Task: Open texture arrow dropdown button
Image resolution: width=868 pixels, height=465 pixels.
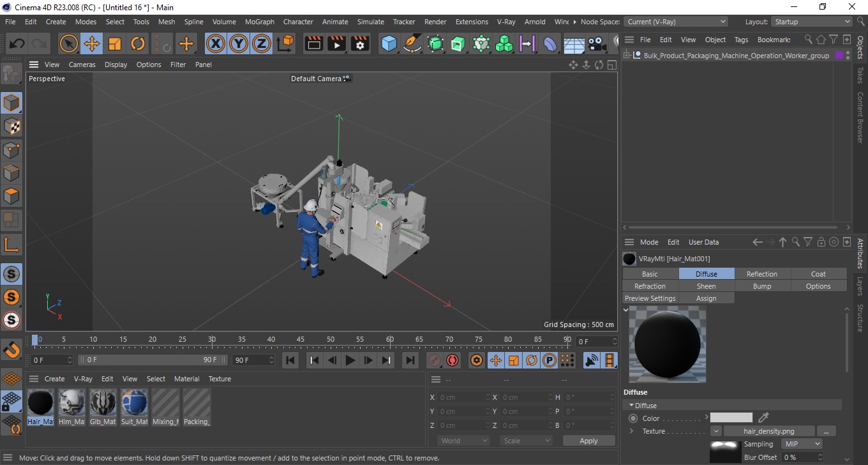Action: pyautogui.click(x=716, y=431)
